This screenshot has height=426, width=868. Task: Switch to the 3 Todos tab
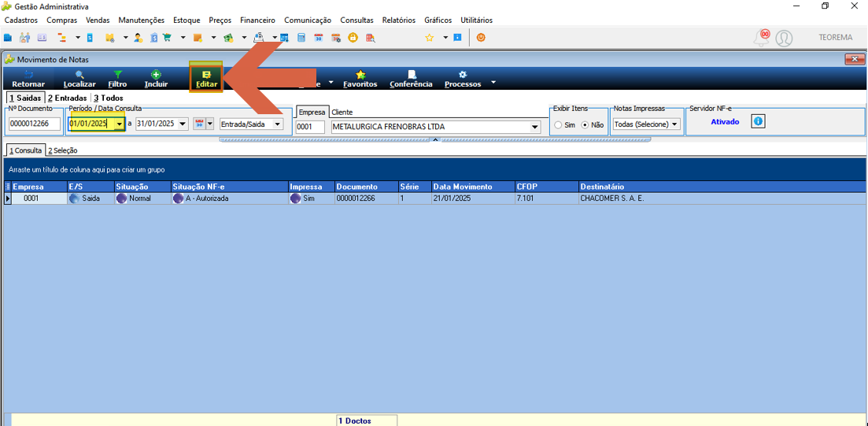coord(109,98)
